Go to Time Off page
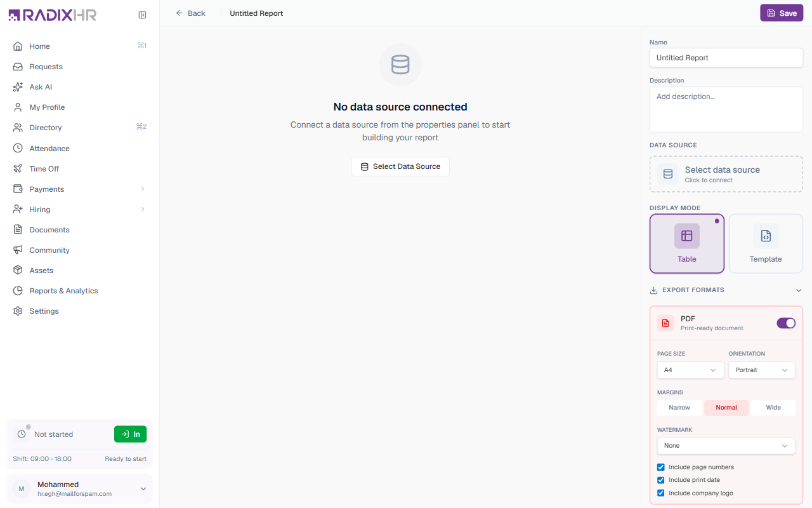 (x=79, y=168)
